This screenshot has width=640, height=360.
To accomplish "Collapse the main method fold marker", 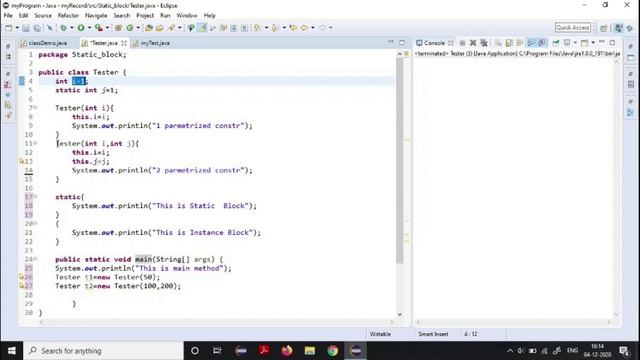I will (x=36, y=259).
